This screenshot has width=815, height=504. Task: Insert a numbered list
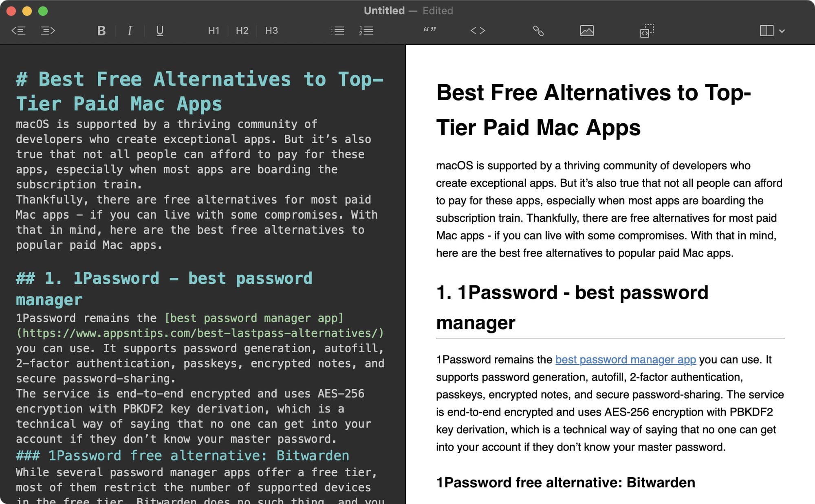coord(366,31)
